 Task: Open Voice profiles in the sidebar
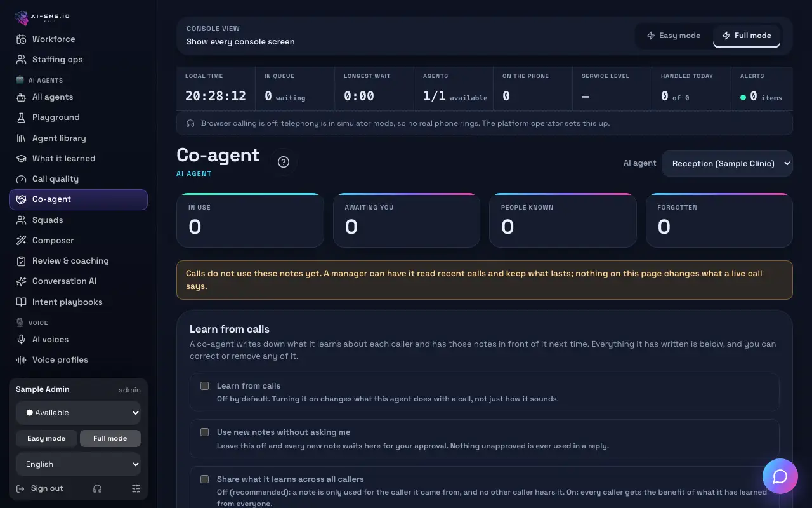pyautogui.click(x=78, y=360)
